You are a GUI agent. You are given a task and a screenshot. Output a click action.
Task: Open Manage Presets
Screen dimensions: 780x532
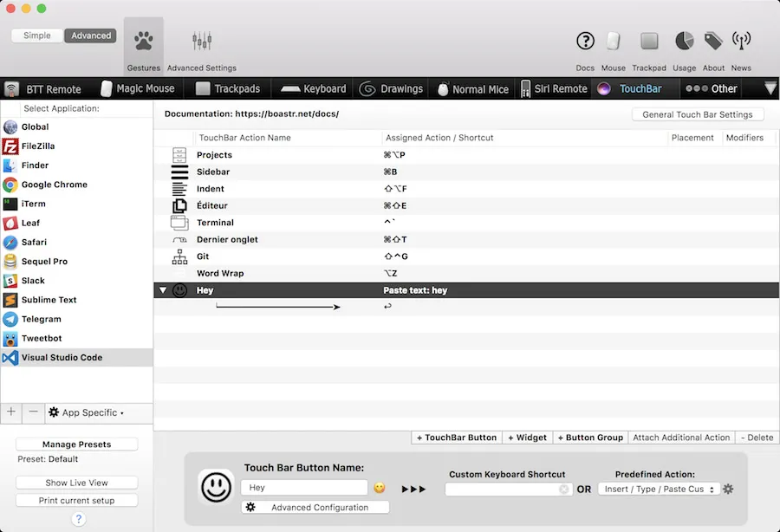(76, 444)
